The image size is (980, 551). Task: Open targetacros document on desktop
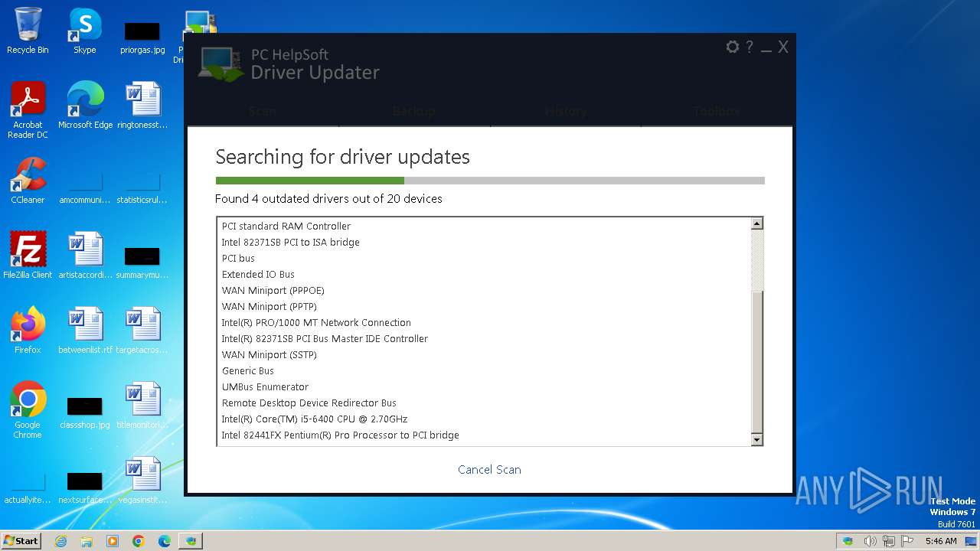pyautogui.click(x=142, y=331)
